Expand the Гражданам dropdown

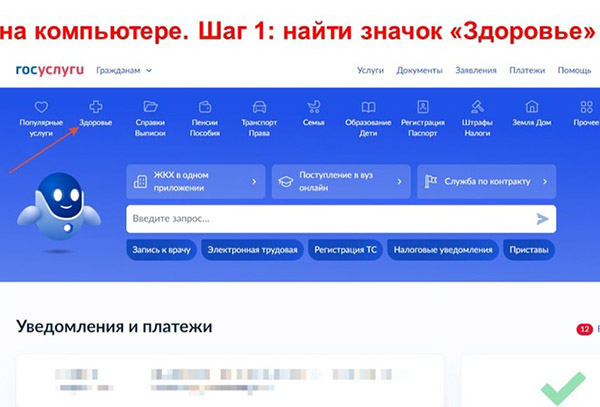coord(124,70)
